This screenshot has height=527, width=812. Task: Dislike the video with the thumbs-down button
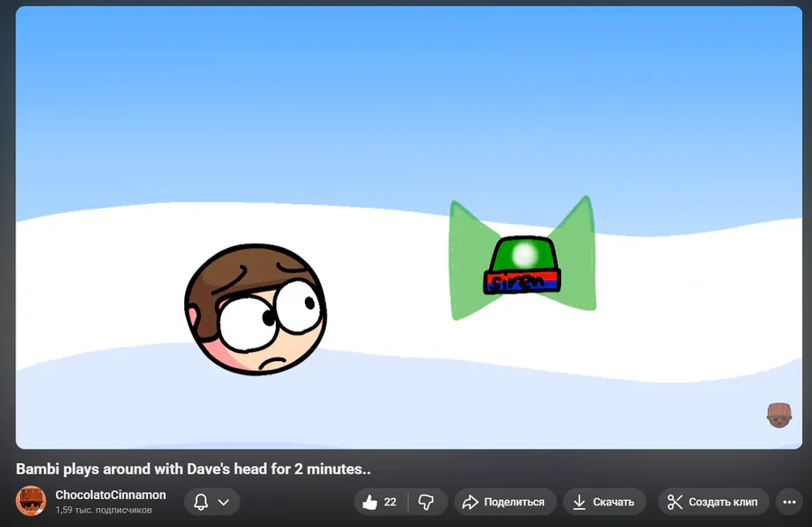pyautogui.click(x=426, y=502)
